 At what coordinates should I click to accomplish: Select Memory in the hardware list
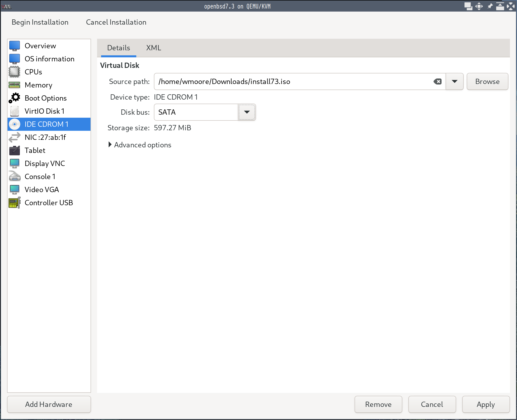click(x=49, y=85)
